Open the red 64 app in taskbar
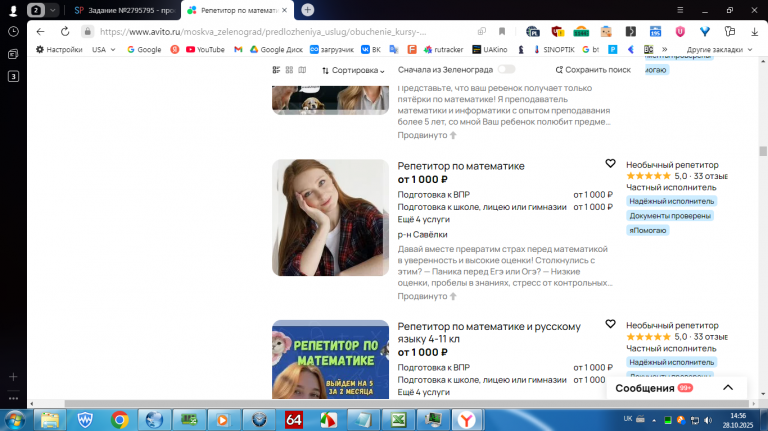 pyautogui.click(x=294, y=420)
